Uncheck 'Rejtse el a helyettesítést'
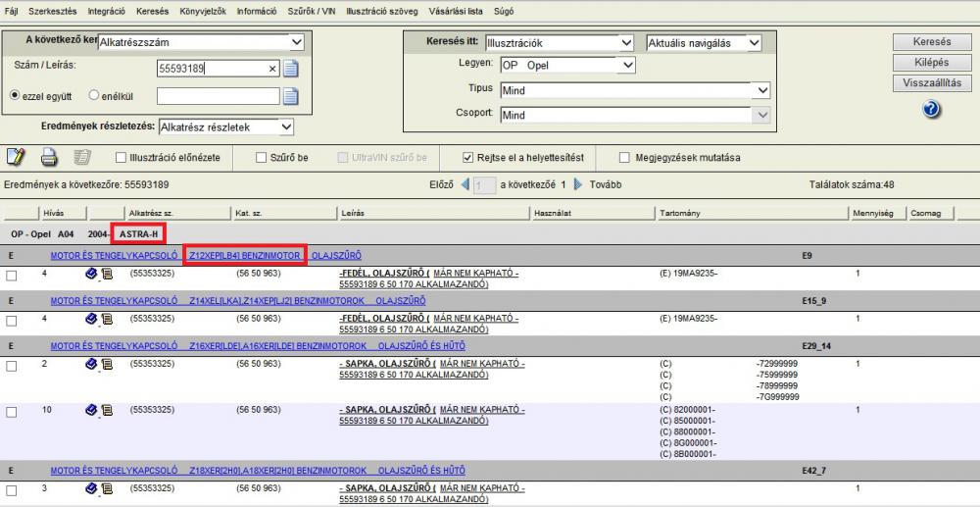The height and width of the screenshot is (507, 980). (468, 157)
